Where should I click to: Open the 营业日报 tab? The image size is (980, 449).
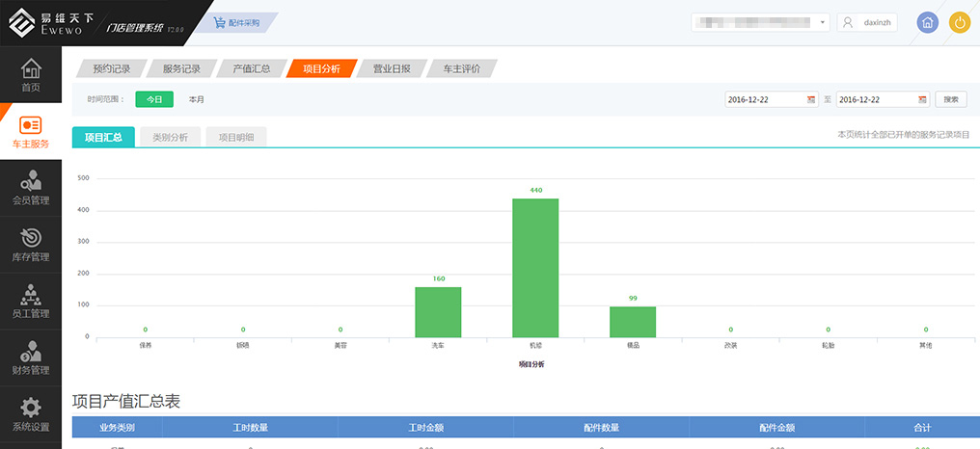click(392, 68)
